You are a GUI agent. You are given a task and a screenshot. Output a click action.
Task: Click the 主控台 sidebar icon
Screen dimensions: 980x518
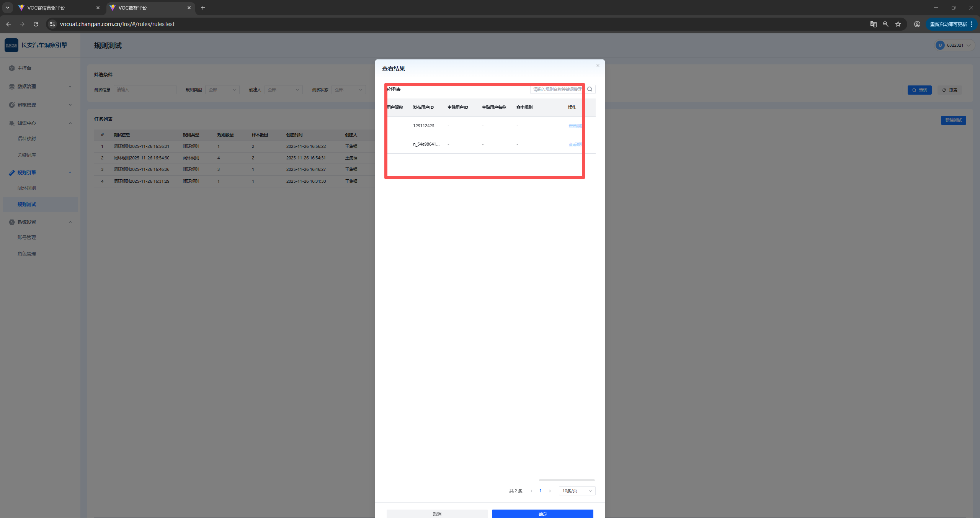click(12, 68)
